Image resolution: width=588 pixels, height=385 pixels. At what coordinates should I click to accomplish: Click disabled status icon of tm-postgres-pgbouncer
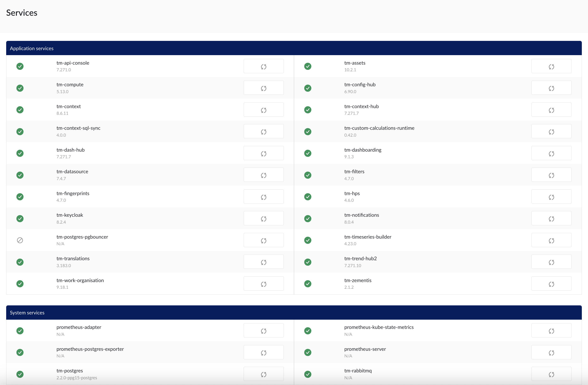[20, 240]
